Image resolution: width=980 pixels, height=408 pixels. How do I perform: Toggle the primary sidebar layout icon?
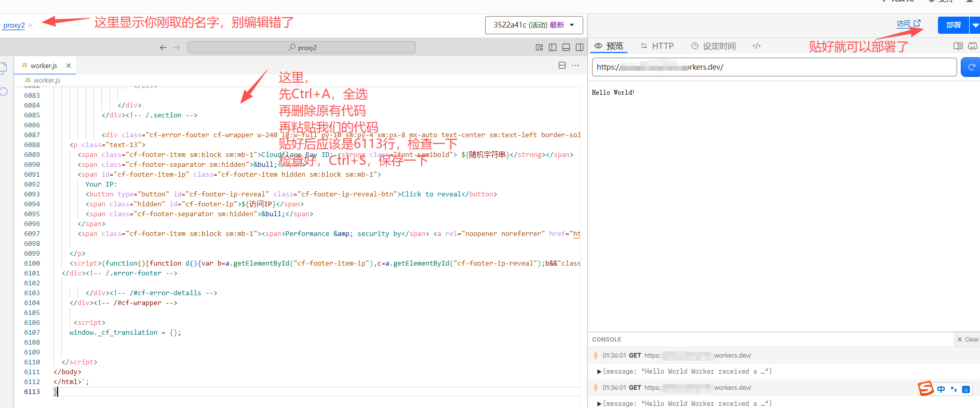click(553, 47)
